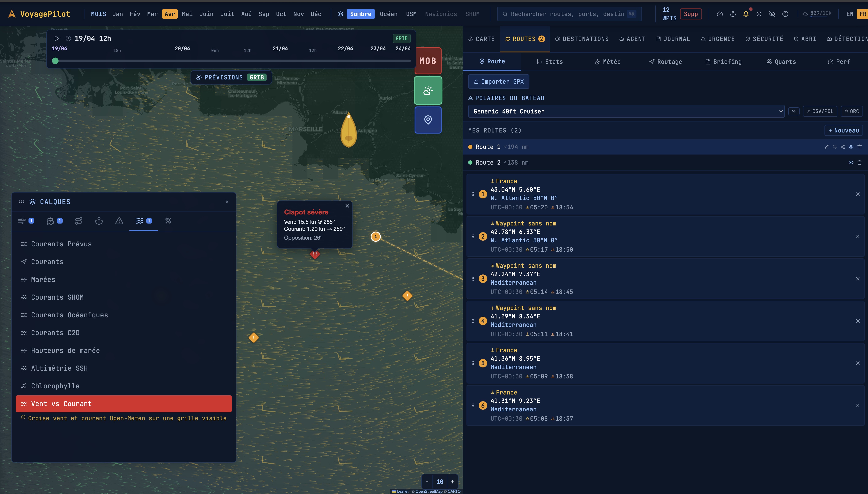This screenshot has width=868, height=494.
Task: Click the + Nouveau route button
Action: (x=844, y=130)
